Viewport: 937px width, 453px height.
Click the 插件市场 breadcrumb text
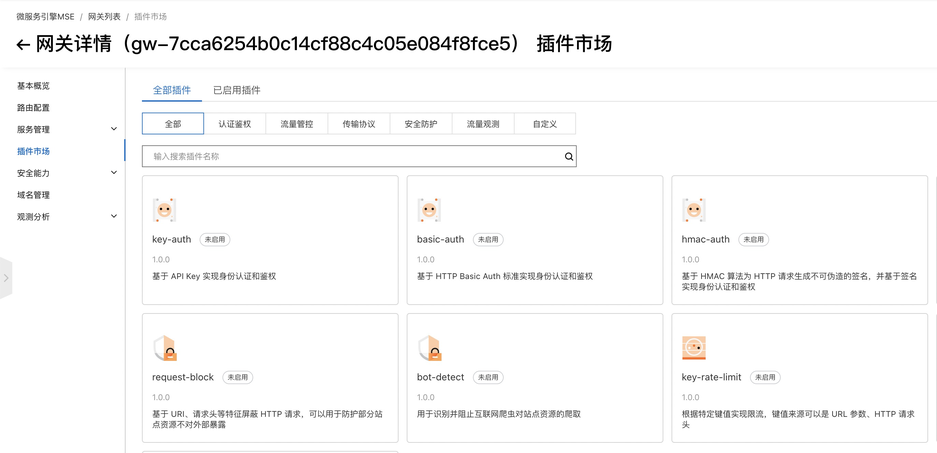point(151,17)
